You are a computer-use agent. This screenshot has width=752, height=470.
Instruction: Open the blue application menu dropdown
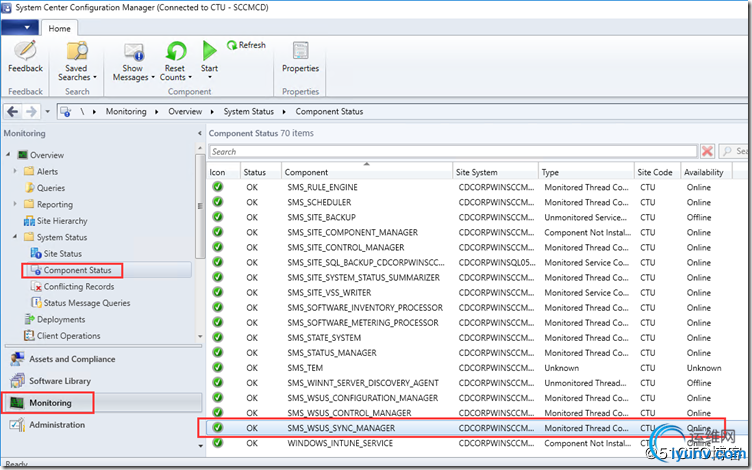pos(20,27)
